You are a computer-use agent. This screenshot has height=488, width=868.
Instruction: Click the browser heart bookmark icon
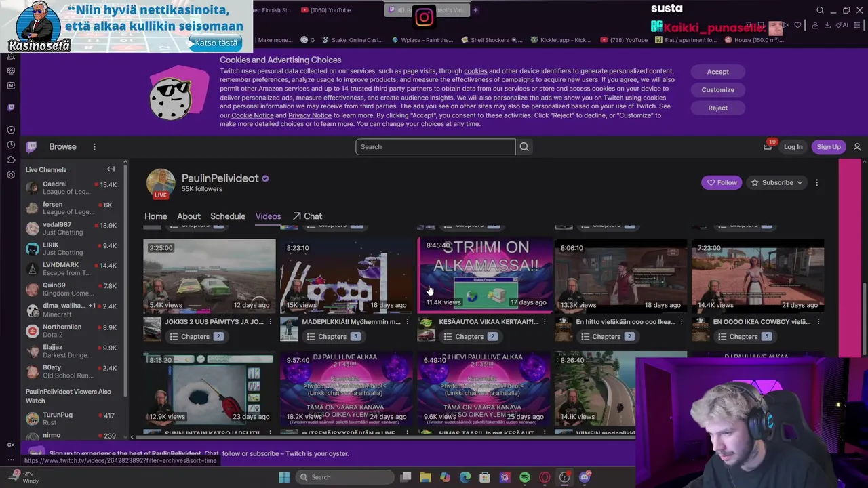pos(797,25)
